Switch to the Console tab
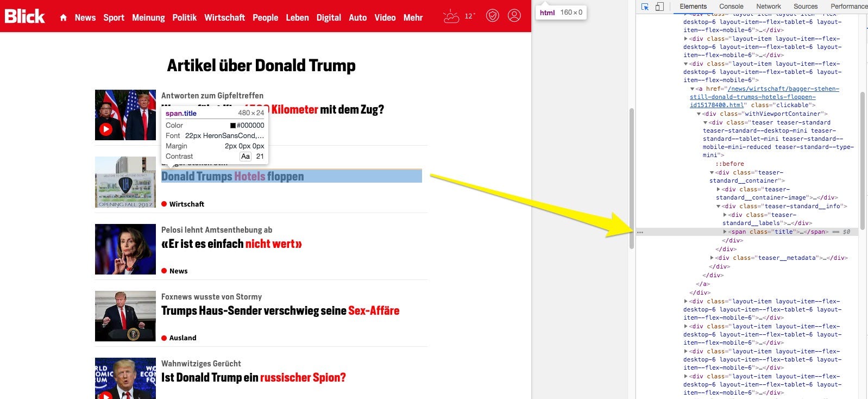 pyautogui.click(x=731, y=7)
